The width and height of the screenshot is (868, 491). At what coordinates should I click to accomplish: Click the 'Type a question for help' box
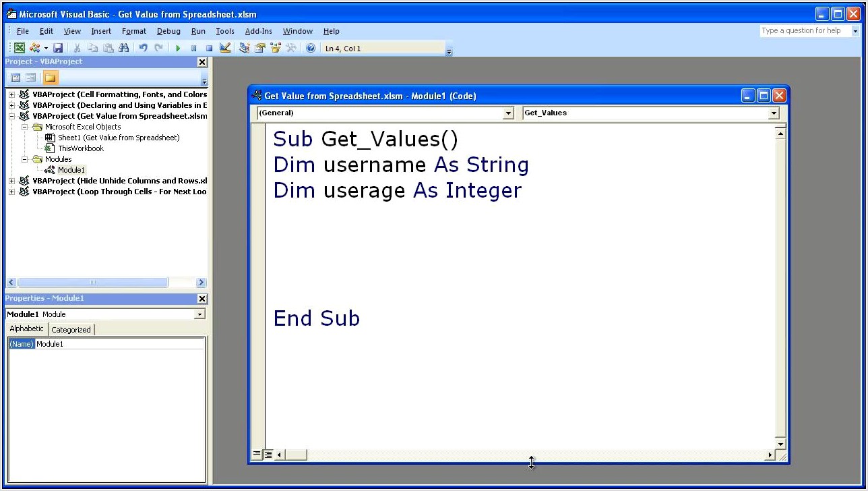pos(805,30)
